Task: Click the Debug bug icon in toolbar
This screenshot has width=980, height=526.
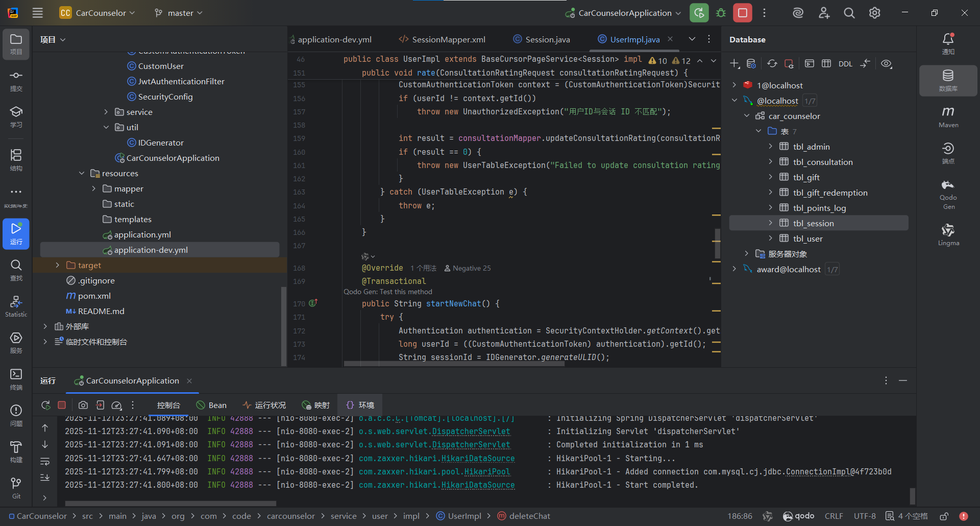Action: coord(721,13)
